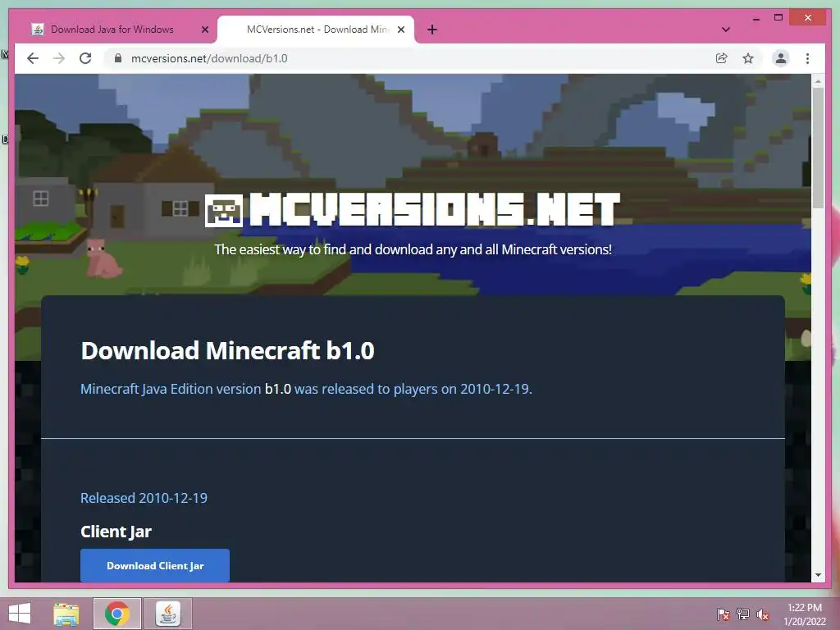Go back with the browser back arrow
840x630 pixels.
(x=33, y=58)
